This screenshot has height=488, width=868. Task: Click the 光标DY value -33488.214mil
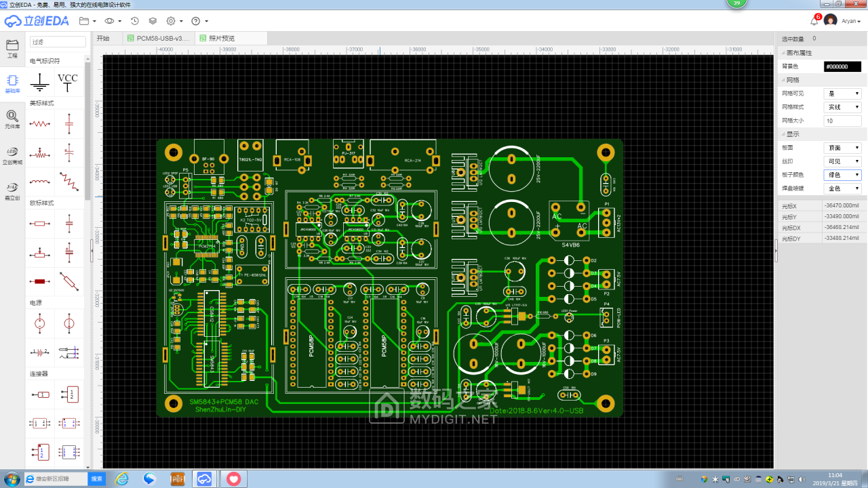840,239
